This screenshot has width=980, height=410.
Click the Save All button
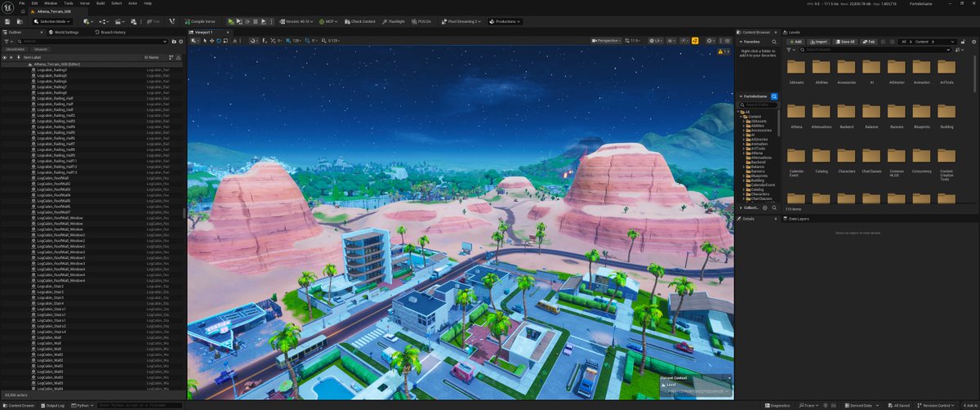(x=844, y=41)
